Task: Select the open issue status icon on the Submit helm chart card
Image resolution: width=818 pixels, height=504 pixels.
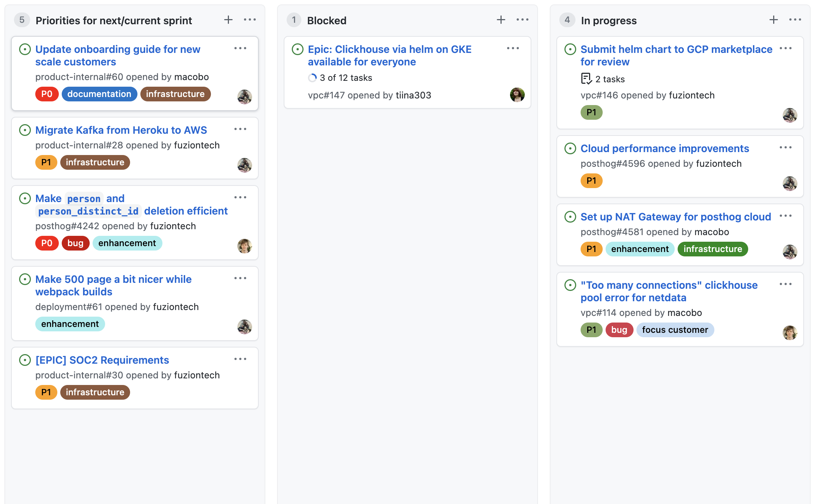Action: click(570, 49)
